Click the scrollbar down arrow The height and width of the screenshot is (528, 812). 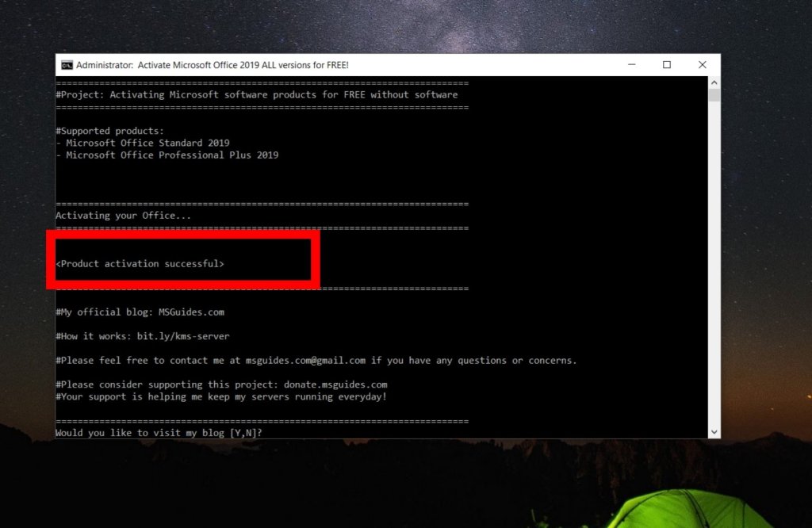click(x=714, y=430)
